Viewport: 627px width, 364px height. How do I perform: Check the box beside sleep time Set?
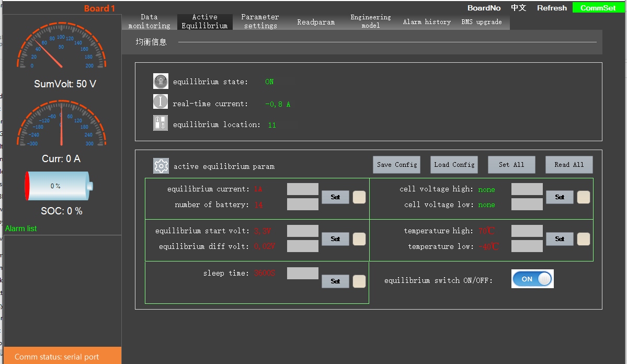tap(359, 281)
